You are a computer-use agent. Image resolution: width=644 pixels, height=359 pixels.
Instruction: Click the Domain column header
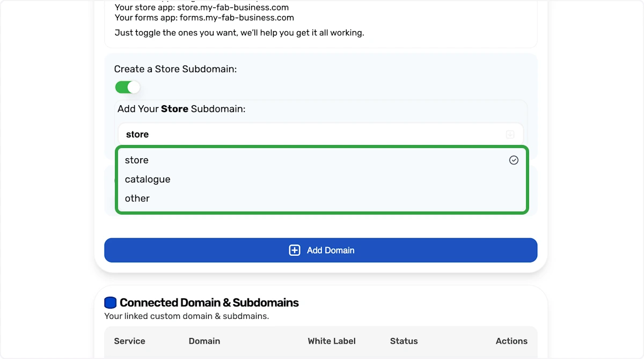click(204, 341)
